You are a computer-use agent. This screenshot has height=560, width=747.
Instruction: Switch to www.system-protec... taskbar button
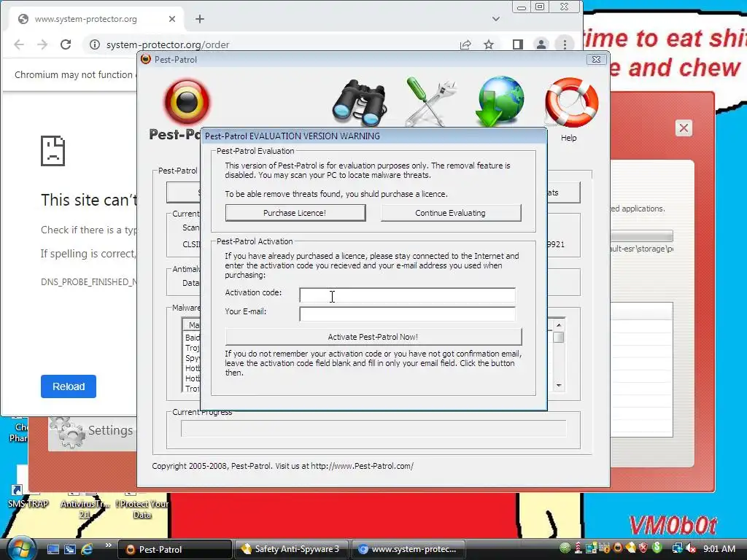point(409,550)
